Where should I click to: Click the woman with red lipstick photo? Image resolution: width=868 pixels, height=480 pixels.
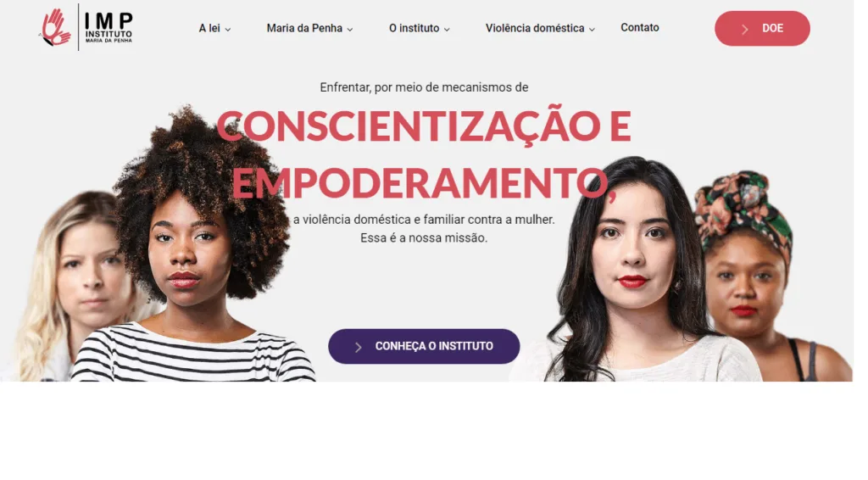coord(637,271)
